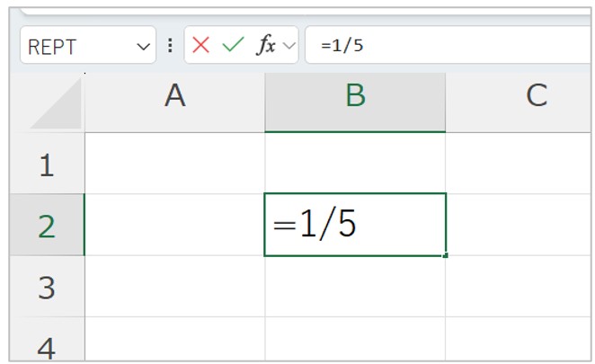Click cell B2 containing =1/5
Viewport: 595px width, 364px height.
click(355, 225)
